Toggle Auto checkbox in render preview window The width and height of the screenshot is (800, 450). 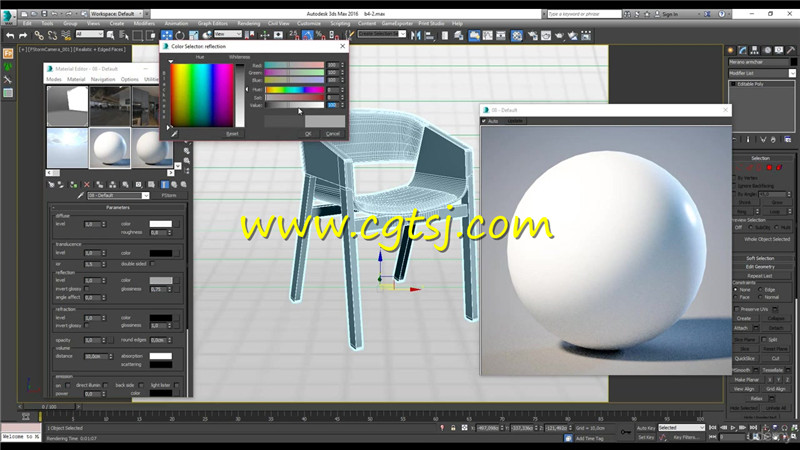[x=484, y=121]
